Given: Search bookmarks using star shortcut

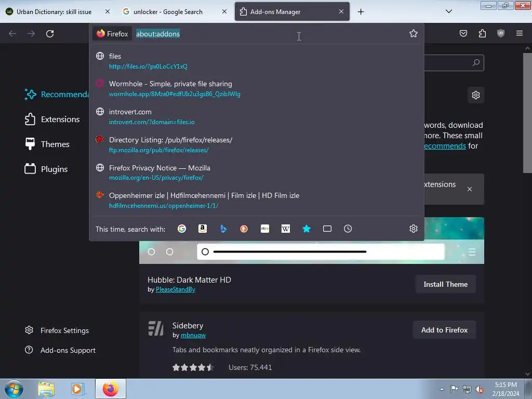Looking at the screenshot, I should (x=307, y=229).
